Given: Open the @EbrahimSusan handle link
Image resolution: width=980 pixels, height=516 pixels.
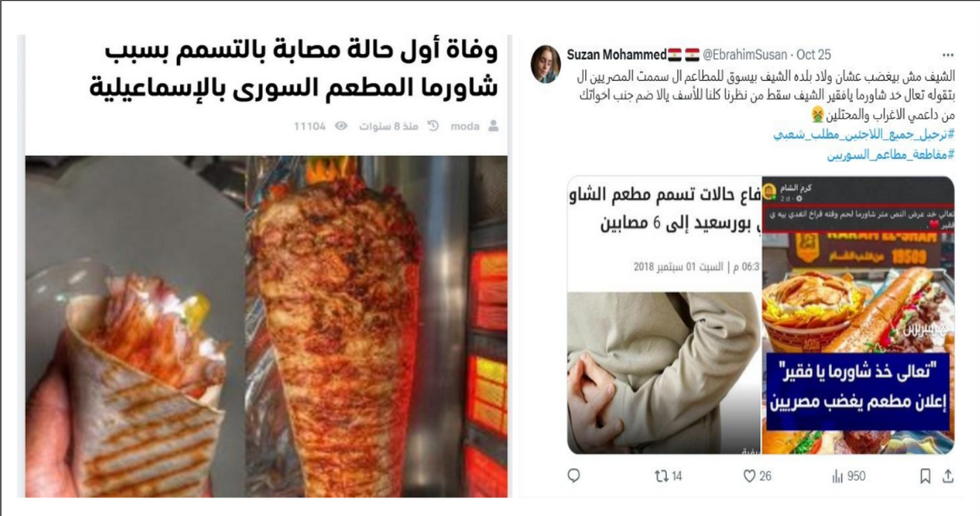Looking at the screenshot, I should click(x=744, y=55).
